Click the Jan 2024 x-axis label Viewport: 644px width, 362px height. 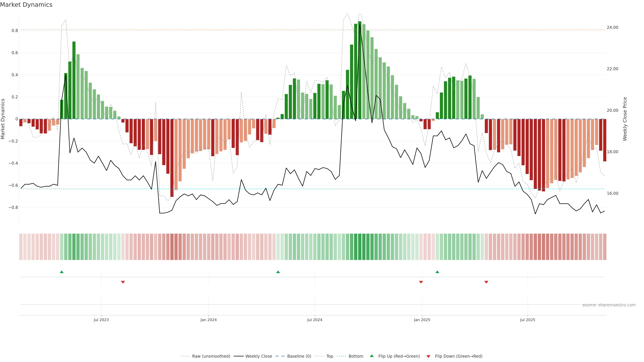coord(208,320)
